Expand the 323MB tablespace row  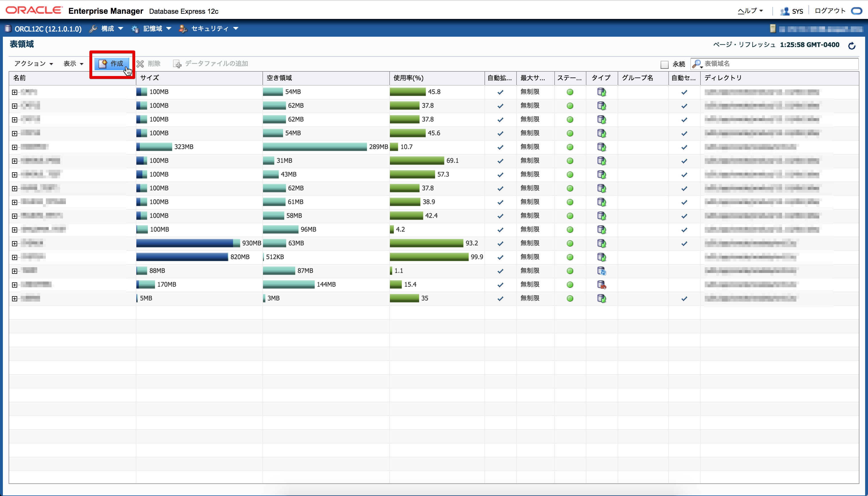[x=15, y=147]
